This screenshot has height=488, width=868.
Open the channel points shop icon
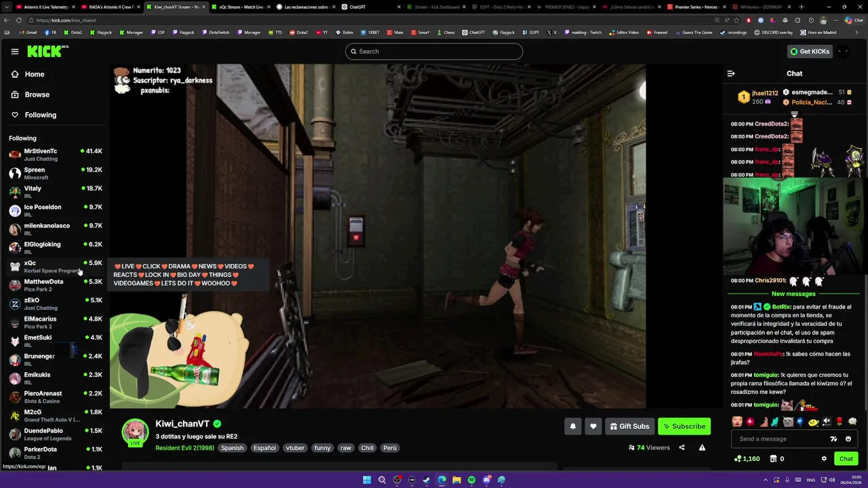tap(773, 459)
